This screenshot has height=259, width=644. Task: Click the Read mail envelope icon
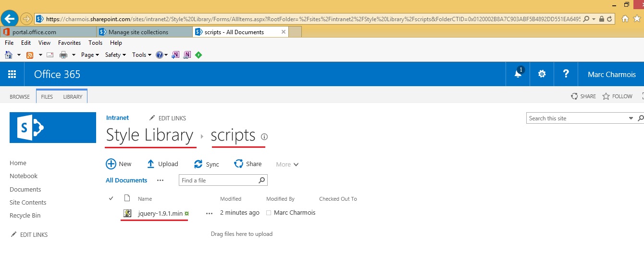pyautogui.click(x=50, y=55)
